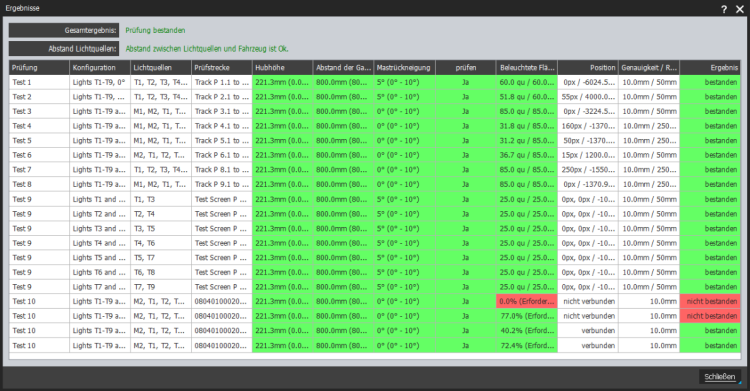The width and height of the screenshot is (750, 391).
Task: Sort by the Prüfung column header
Action: [x=39, y=67]
